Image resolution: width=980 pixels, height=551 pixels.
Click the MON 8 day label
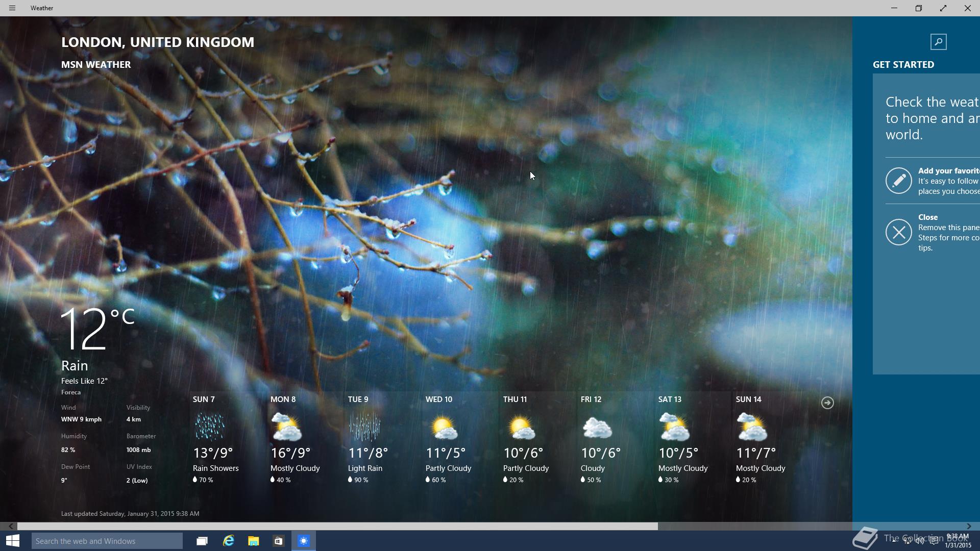pos(283,399)
